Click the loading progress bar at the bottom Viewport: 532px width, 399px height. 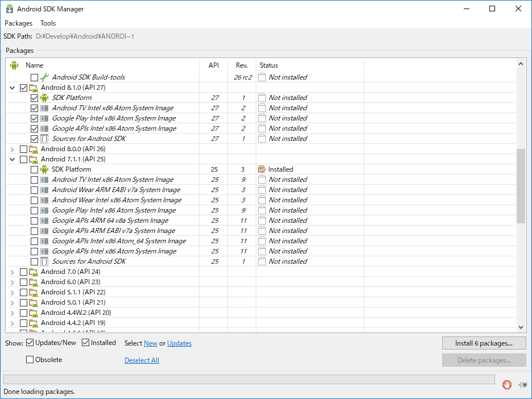point(249,379)
